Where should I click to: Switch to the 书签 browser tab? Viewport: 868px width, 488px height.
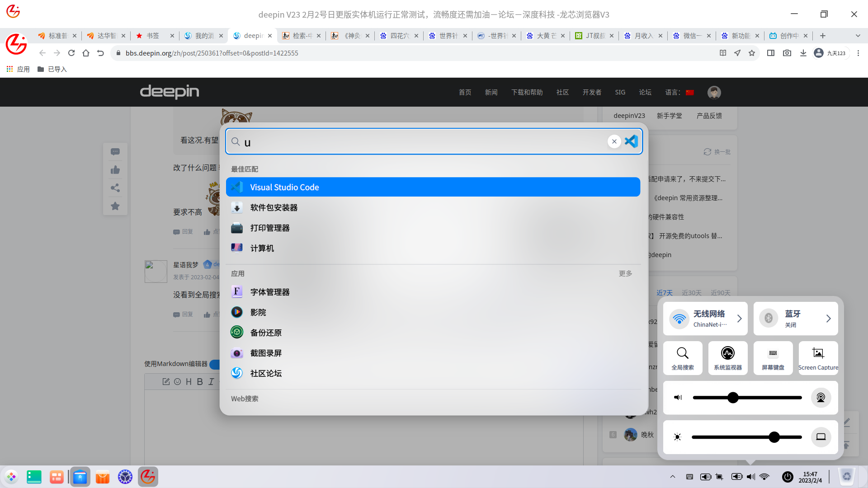pyautogui.click(x=153, y=36)
